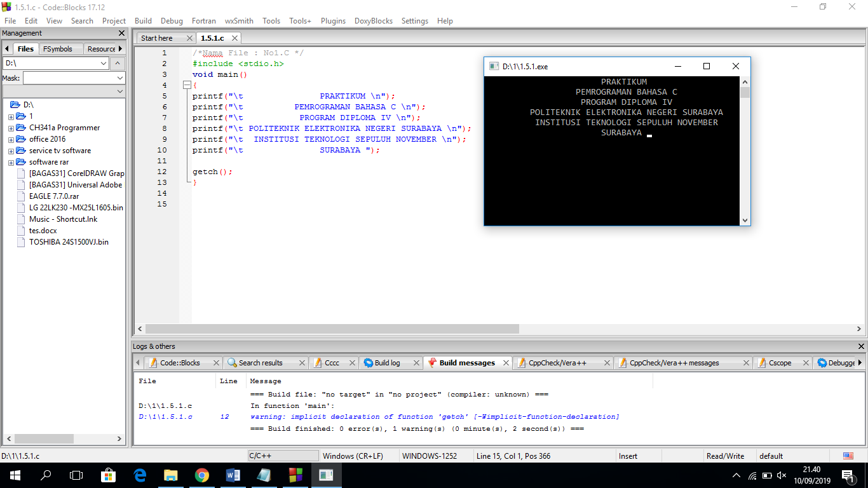Viewport: 868px width, 488px height.
Task: Close the Logs & others panel
Action: coord(861,346)
